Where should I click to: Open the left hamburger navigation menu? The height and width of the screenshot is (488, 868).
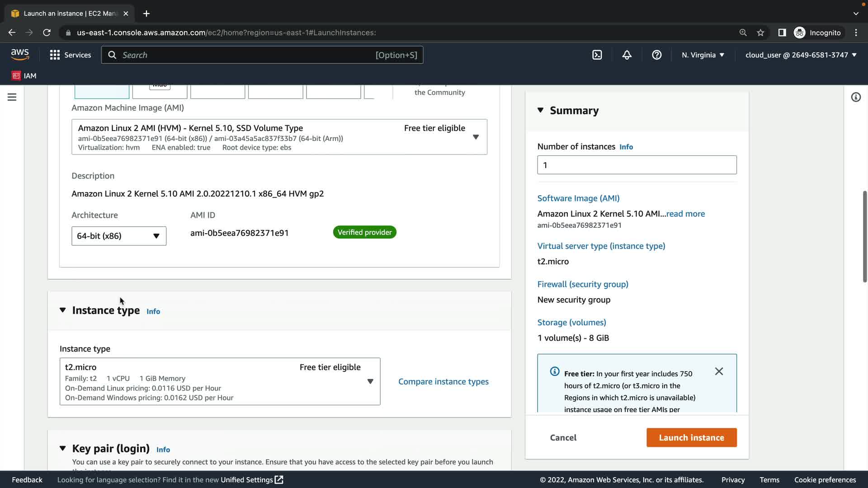coord(12,97)
